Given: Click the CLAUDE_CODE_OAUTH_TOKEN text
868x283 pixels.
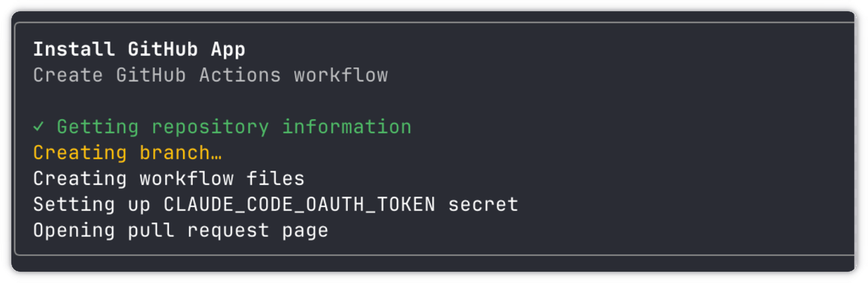Looking at the screenshot, I should (299, 204).
